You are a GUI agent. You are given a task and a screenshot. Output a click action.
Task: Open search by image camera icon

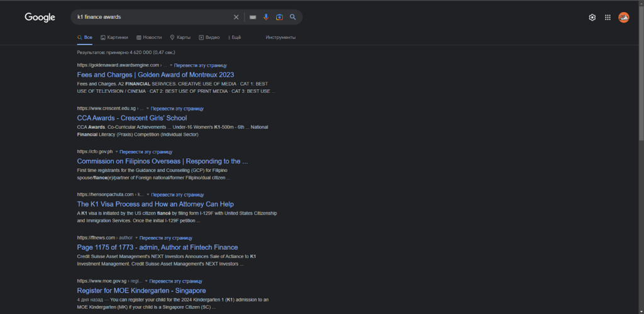click(279, 17)
